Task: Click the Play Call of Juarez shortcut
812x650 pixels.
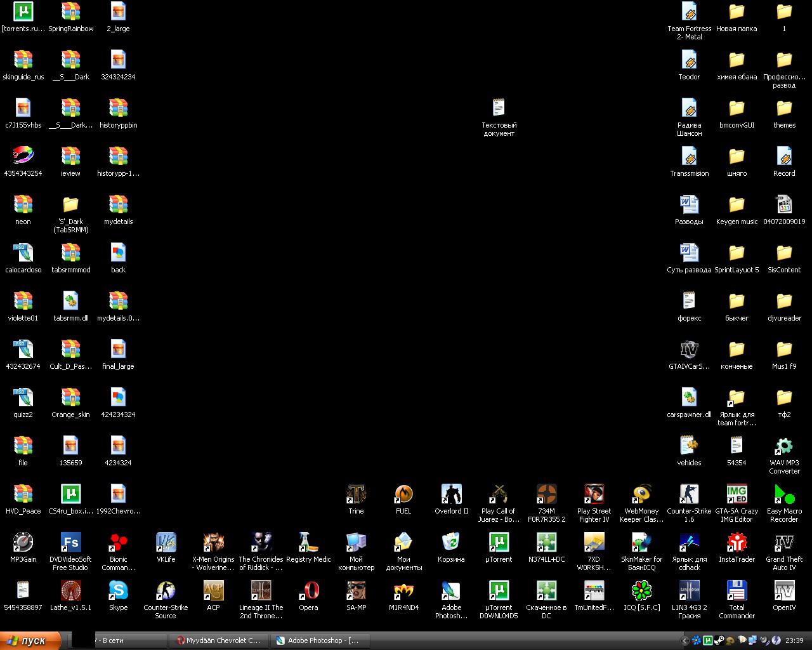Action: pyautogui.click(x=499, y=494)
